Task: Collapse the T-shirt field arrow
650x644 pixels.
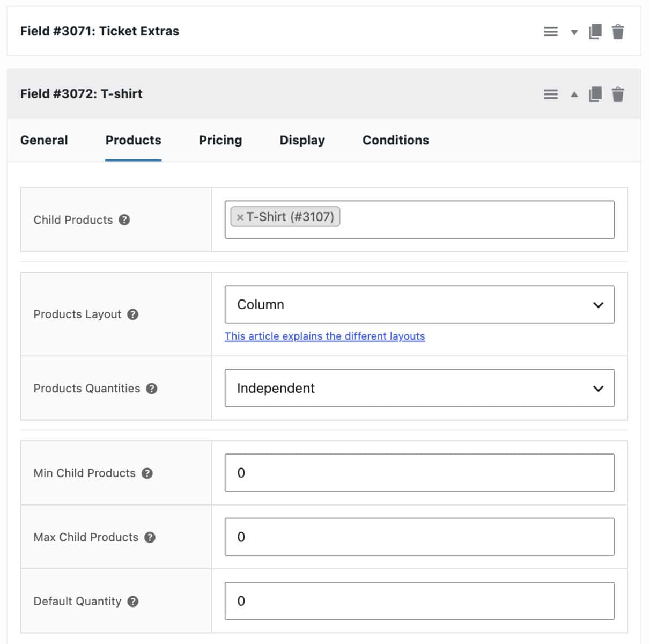Action: (574, 94)
